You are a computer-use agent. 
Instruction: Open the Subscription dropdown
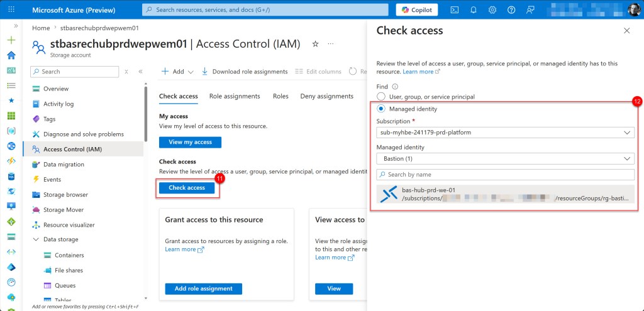tap(505, 133)
